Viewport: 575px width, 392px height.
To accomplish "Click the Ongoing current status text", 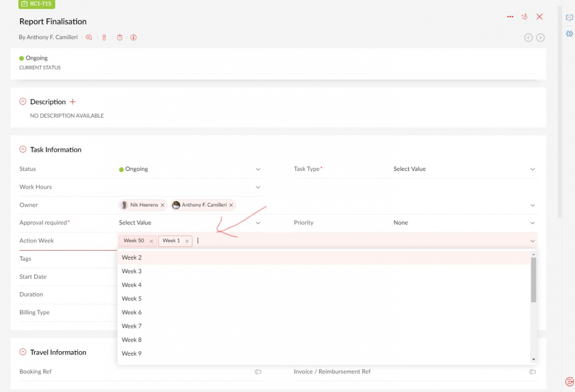I will (37, 58).
